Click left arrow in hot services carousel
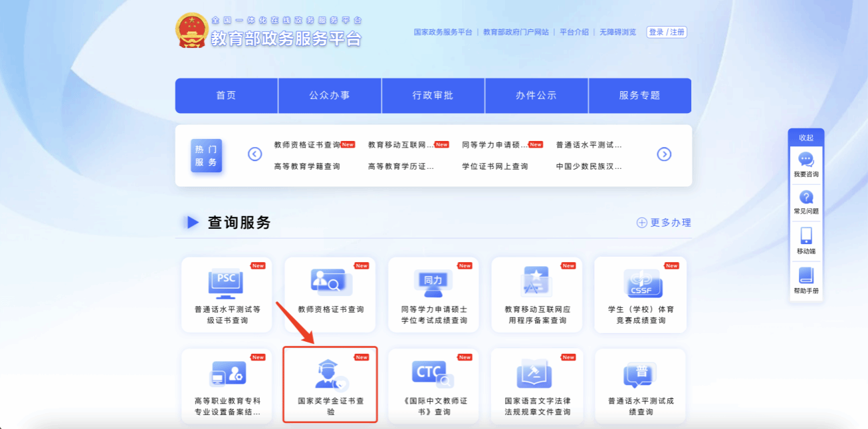 (255, 154)
